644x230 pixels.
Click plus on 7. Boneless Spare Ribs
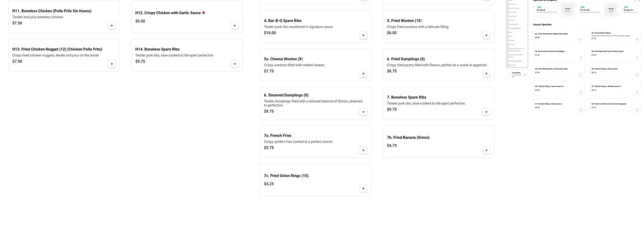click(x=486, y=112)
